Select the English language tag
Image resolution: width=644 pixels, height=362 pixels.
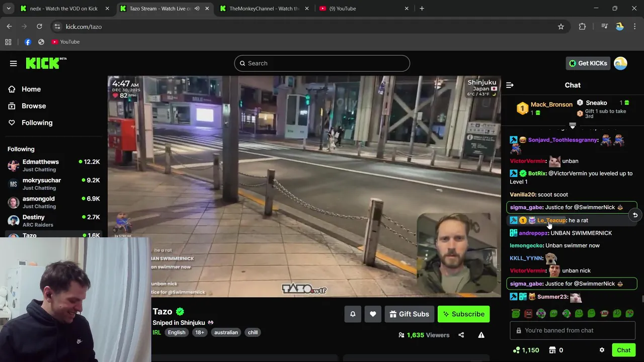coord(177,332)
